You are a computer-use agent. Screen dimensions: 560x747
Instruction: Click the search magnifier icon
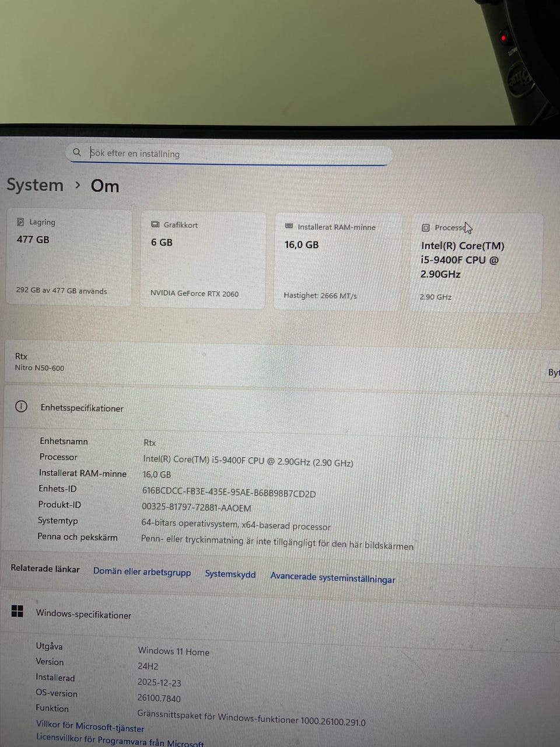pyautogui.click(x=76, y=152)
